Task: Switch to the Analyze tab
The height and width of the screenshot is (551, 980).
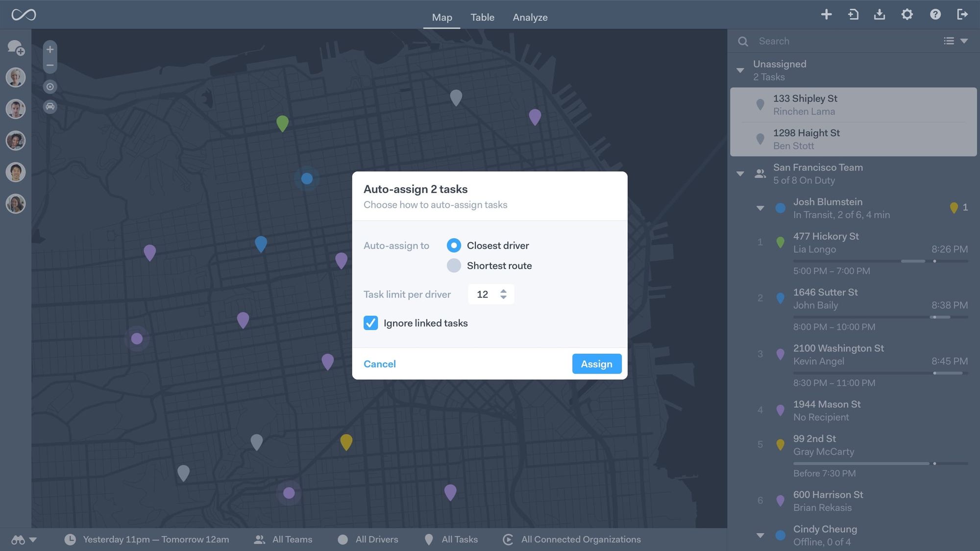Action: [530, 17]
